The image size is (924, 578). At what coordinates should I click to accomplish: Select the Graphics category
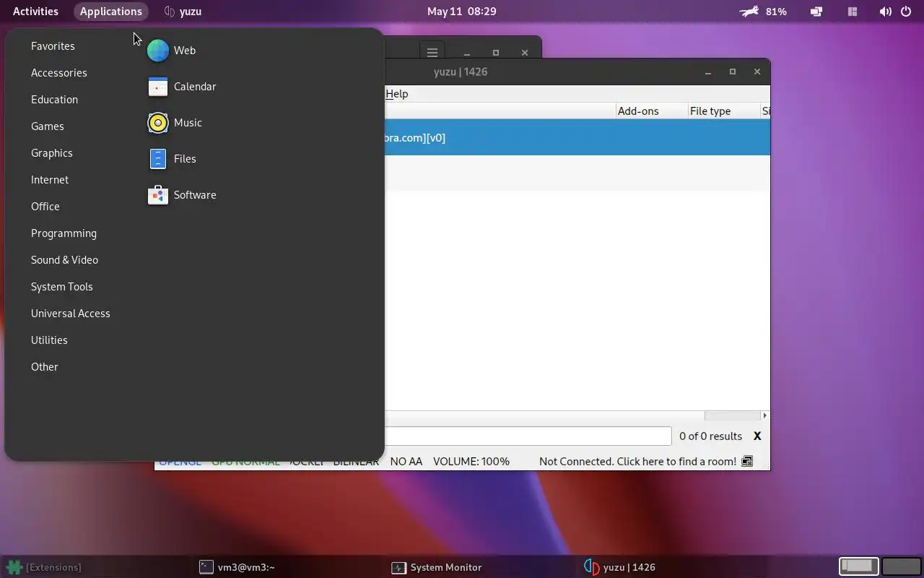[51, 153]
